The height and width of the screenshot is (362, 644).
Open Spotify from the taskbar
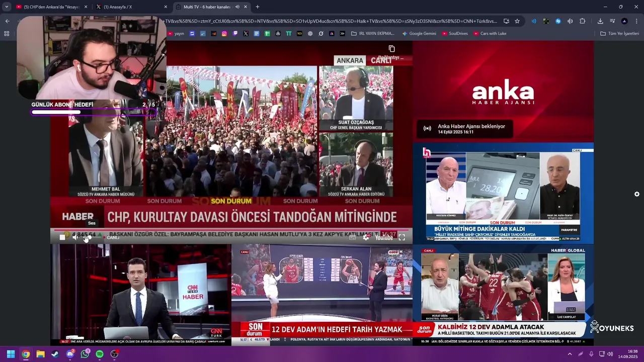point(100,354)
